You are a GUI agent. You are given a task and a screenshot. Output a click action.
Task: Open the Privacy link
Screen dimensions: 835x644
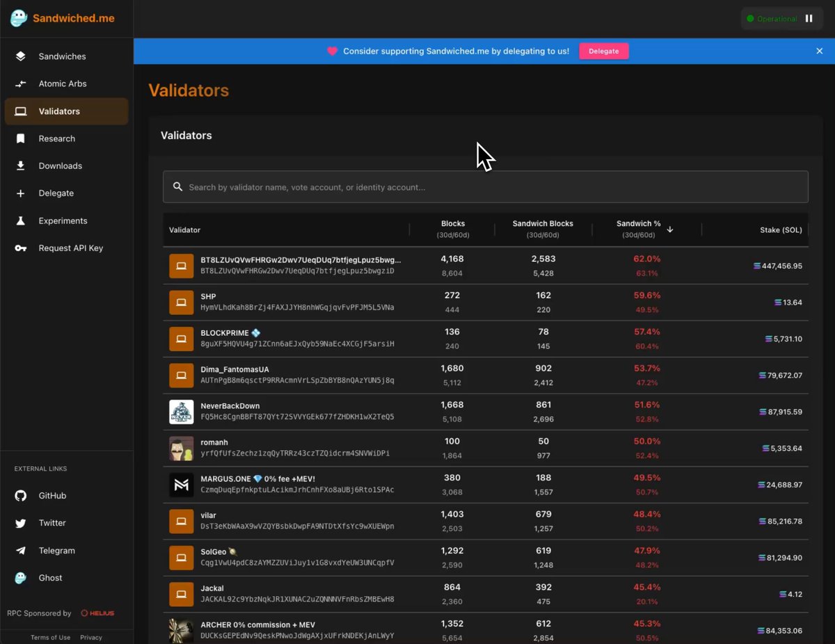coord(91,638)
